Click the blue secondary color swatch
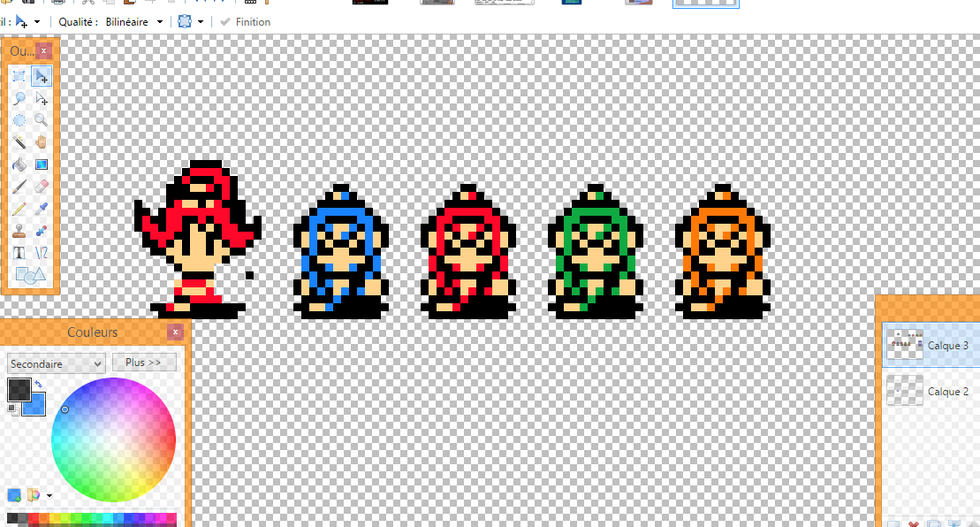The width and height of the screenshot is (980, 527). point(35,404)
